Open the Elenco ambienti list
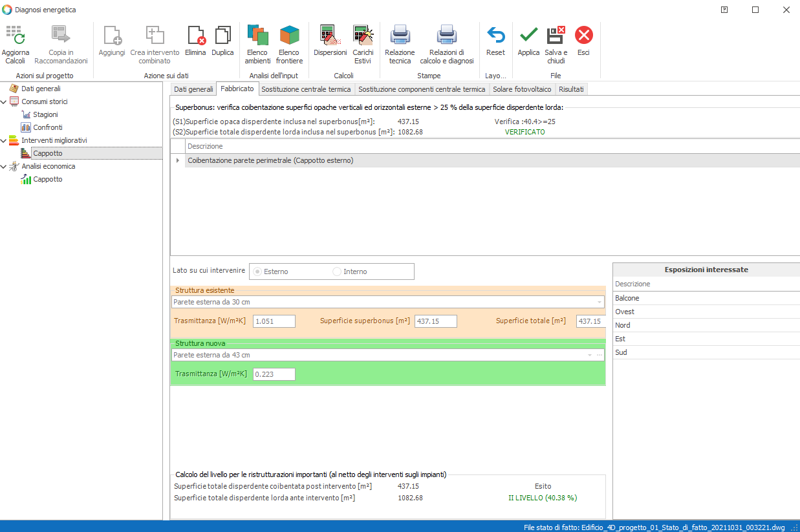800x532 pixels. tap(257, 36)
